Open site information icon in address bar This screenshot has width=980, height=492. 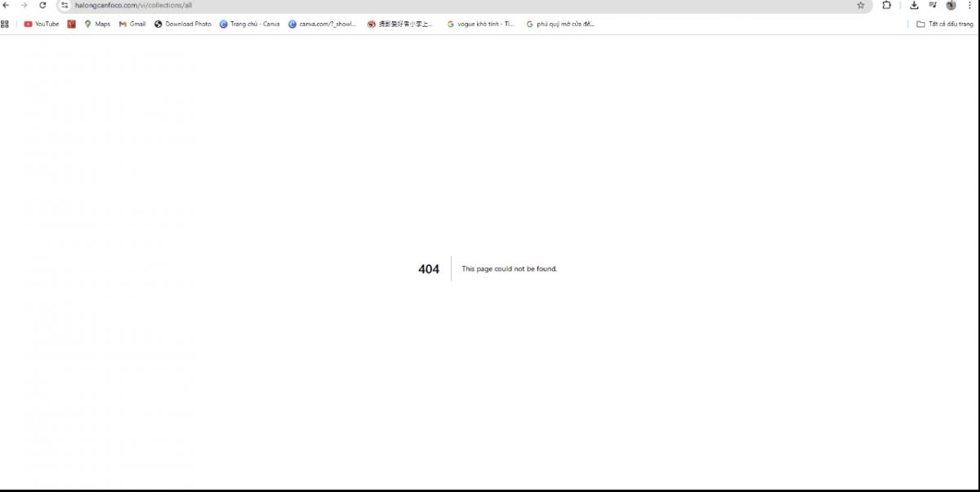click(x=65, y=5)
